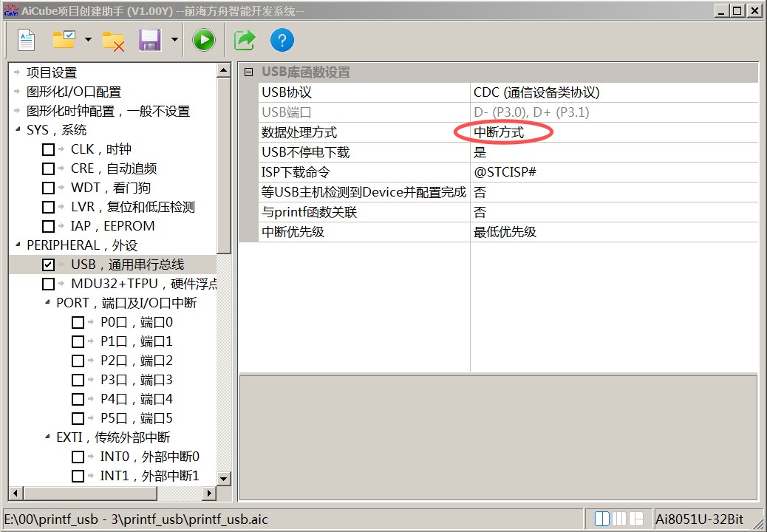Save the project file
Image resolution: width=767 pixels, height=532 pixels.
151,40
